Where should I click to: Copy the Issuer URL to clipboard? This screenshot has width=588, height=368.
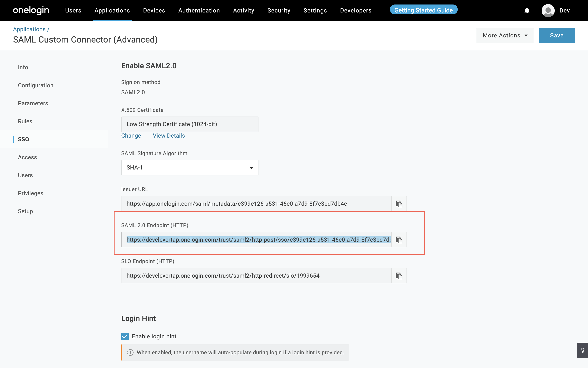tap(399, 204)
